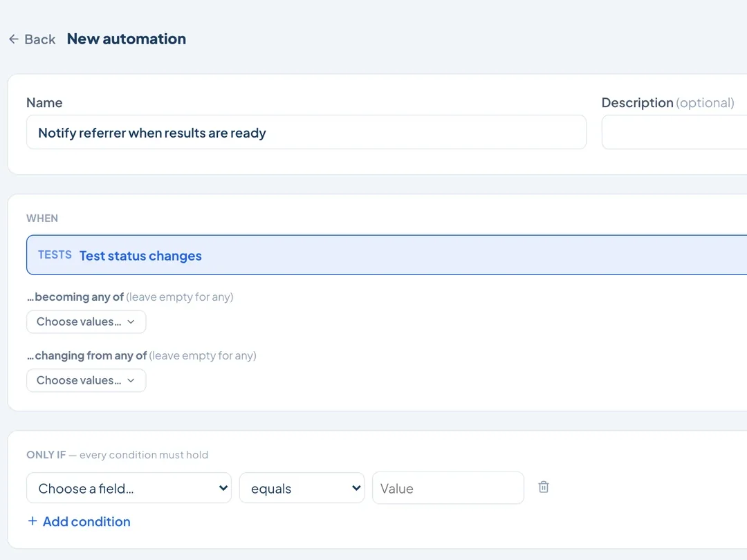Click the '…becoming any of' label
The image size is (747, 560).
click(75, 297)
